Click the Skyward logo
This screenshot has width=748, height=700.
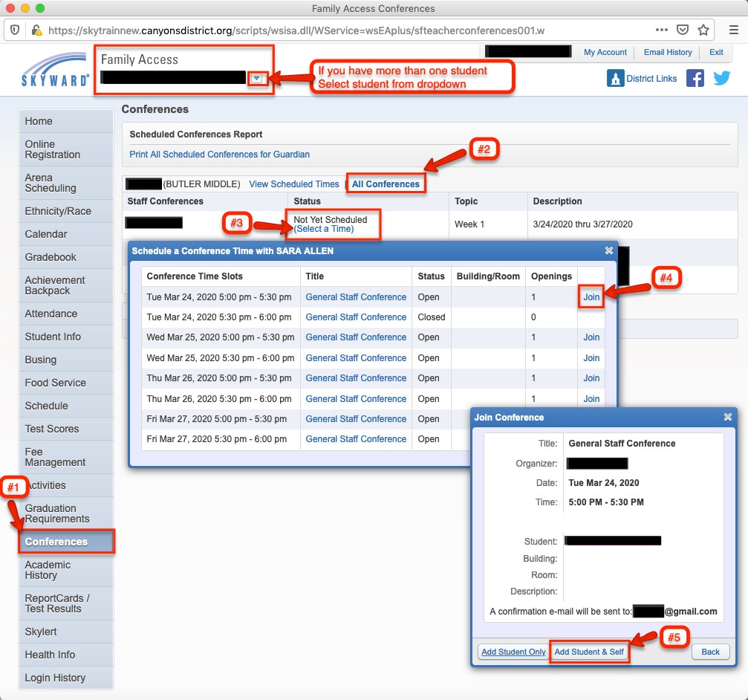pos(56,71)
